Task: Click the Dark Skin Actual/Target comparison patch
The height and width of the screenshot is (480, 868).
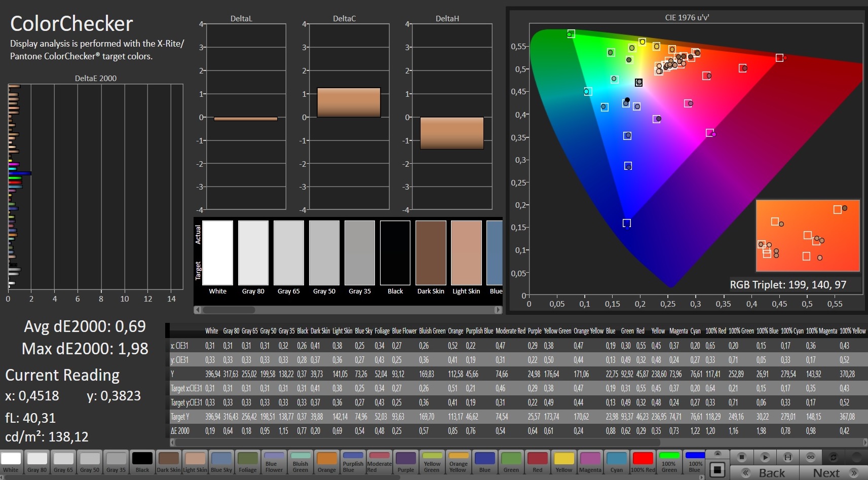Action: click(431, 252)
